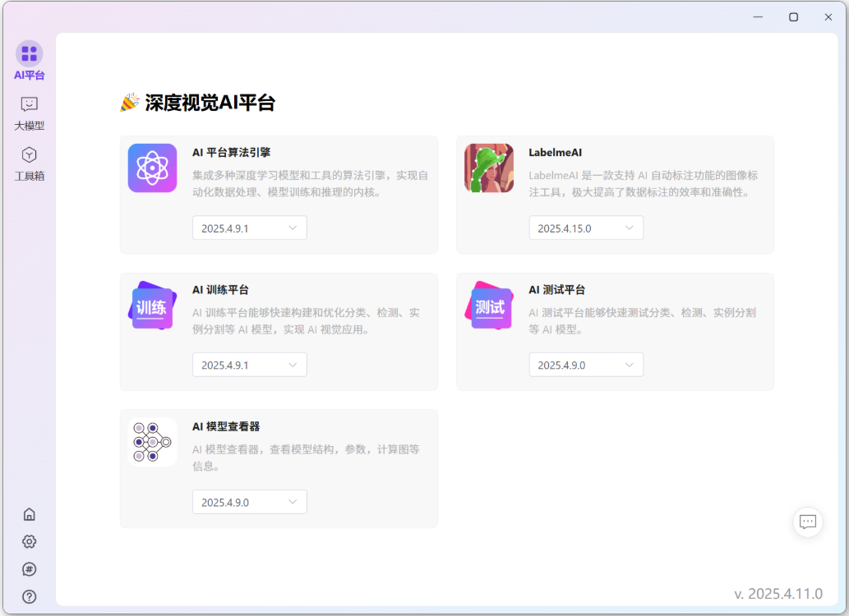Click the home icon in the sidebar
This screenshot has height=616, width=849.
29,513
